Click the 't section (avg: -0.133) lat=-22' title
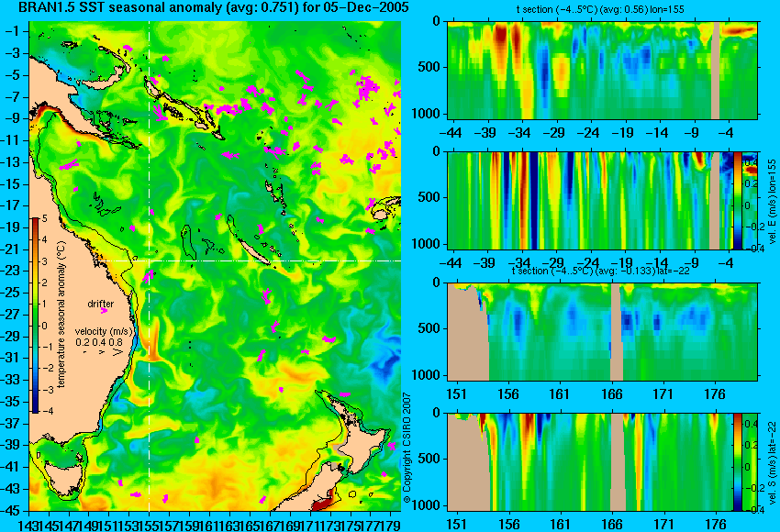780x532 pixels. click(x=602, y=271)
